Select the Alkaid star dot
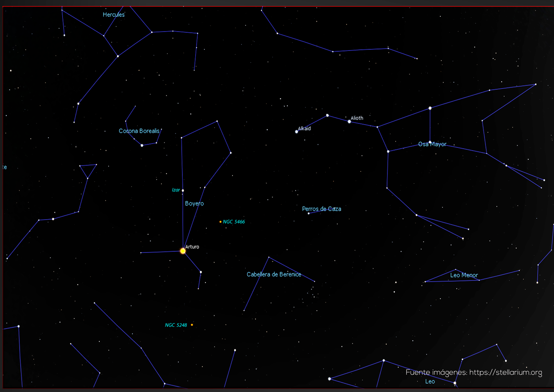The height and width of the screenshot is (392, 554). tap(296, 131)
